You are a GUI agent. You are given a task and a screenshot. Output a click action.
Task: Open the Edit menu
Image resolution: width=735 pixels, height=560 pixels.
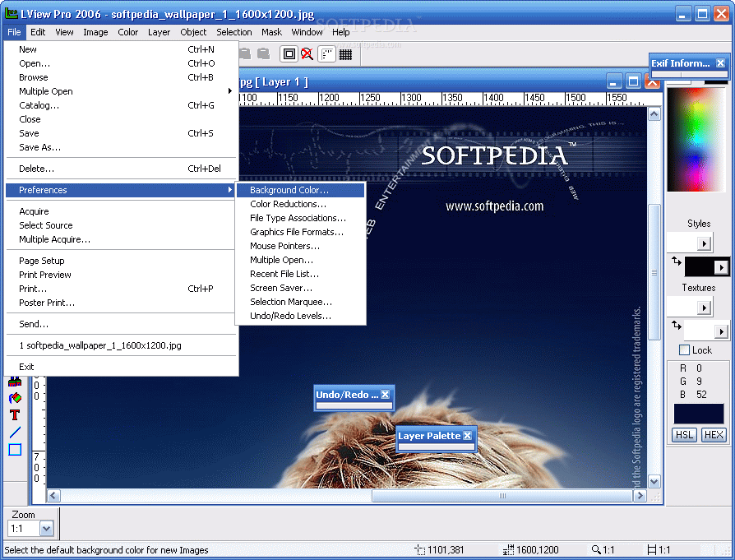point(38,32)
